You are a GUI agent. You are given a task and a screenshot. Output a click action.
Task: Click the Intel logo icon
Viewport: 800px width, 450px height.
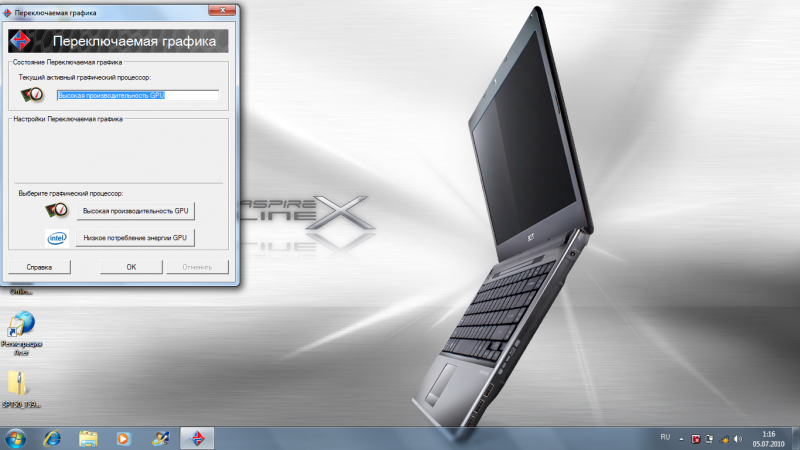(57, 238)
